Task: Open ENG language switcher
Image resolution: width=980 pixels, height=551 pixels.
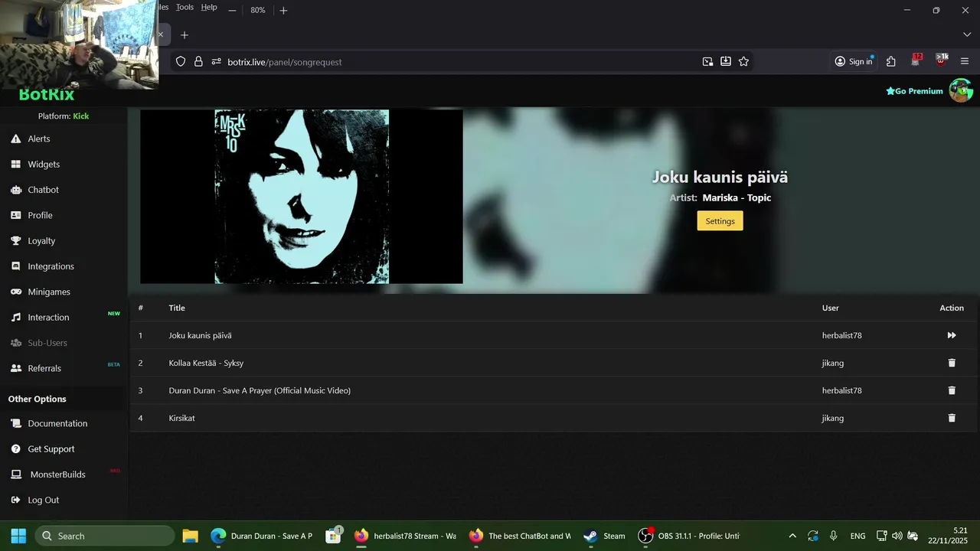Action: [x=857, y=536]
